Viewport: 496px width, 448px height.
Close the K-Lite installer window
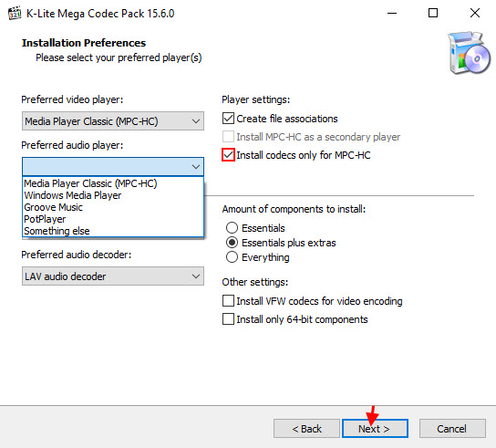(x=475, y=14)
